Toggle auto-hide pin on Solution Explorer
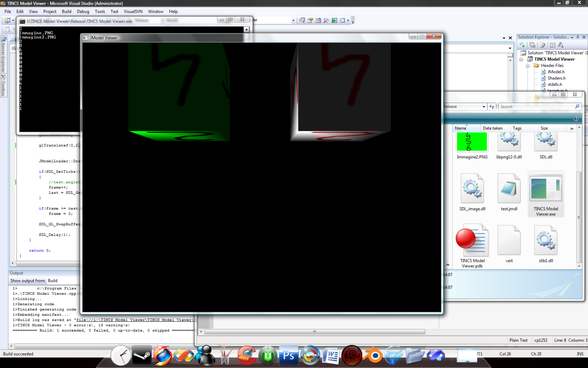Screen dimensions: 588x368 pyautogui.click(x=578, y=37)
